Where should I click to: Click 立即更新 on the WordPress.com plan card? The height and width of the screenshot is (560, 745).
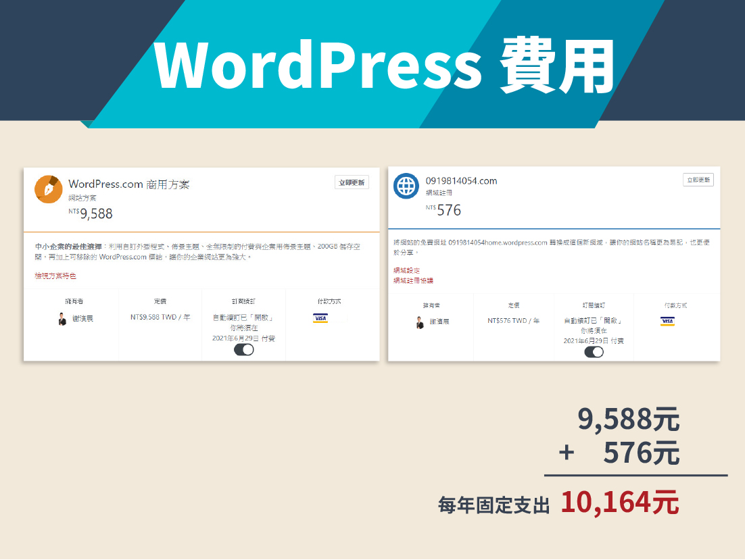click(352, 182)
